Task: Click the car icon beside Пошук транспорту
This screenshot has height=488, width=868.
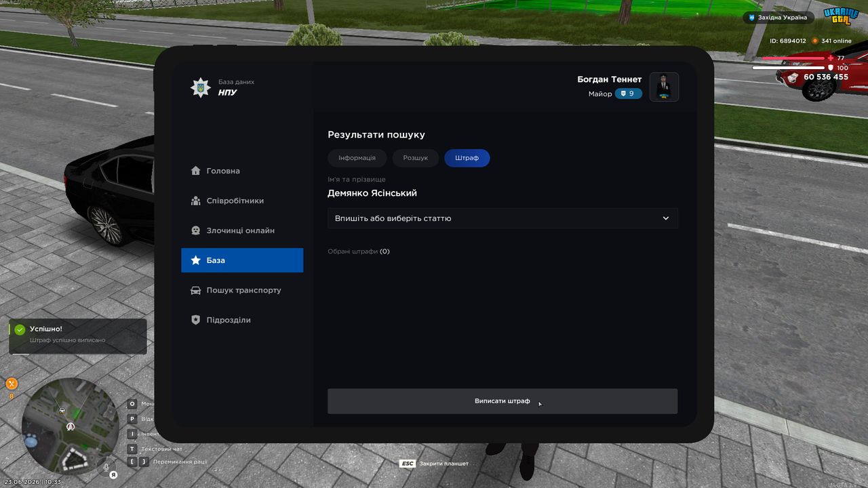Action: click(x=196, y=290)
